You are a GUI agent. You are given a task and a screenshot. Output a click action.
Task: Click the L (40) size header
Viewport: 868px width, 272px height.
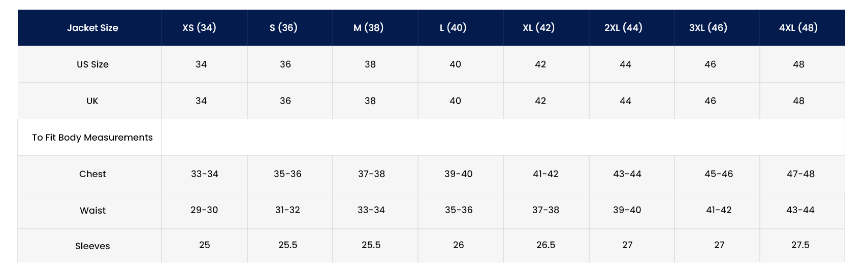coord(453,28)
